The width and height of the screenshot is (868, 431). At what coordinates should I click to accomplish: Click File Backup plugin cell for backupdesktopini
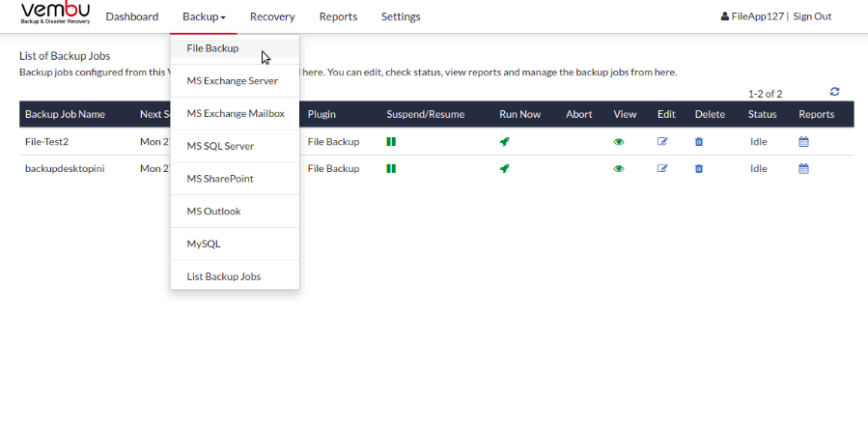tap(333, 168)
